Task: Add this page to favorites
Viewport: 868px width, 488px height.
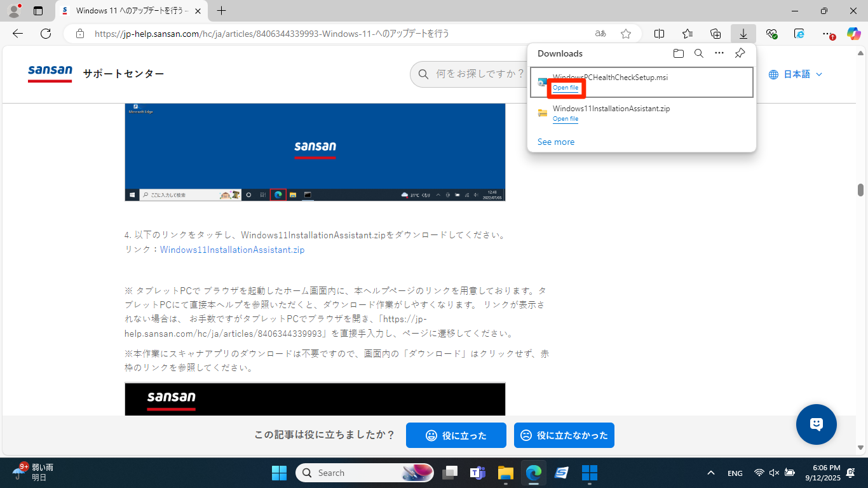Action: (626, 34)
